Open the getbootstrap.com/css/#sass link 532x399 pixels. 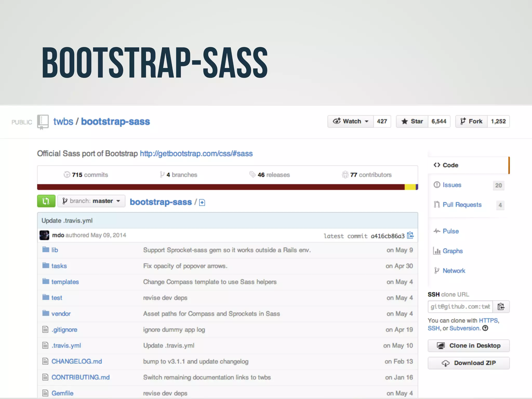tap(196, 154)
